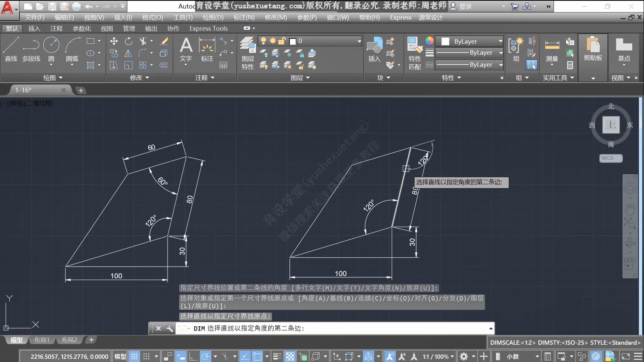The width and height of the screenshot is (644, 362).
Task: Click the Save icon in quick access toolbar
Action: (x=52, y=6)
